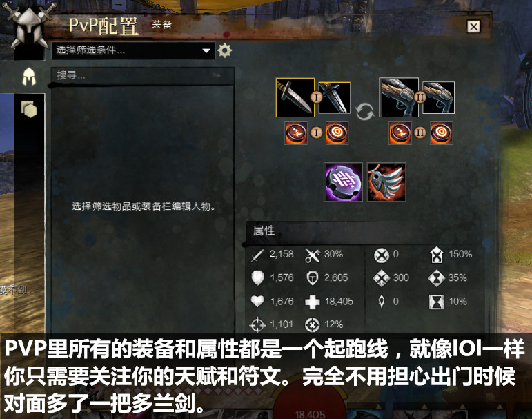
Task: Select the off-hand dagger in weapon set I
Action: (x=334, y=98)
